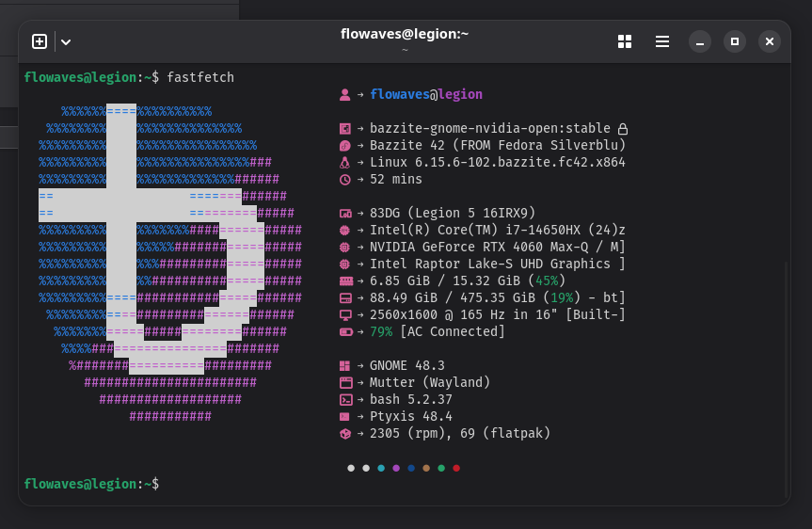Click the window icon beside Mutter (Wayland)
Screen dimensions: 812x529
pos(345,383)
